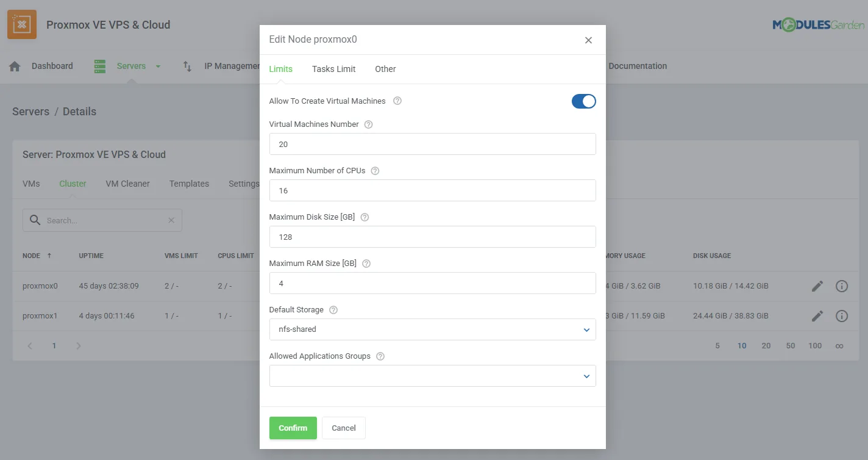Sort by the NODE column arrow
The width and height of the screenshot is (868, 460).
[49, 256]
